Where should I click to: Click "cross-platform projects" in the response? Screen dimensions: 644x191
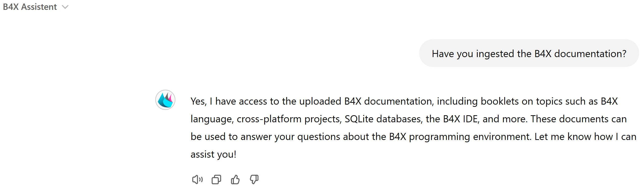tap(289, 119)
